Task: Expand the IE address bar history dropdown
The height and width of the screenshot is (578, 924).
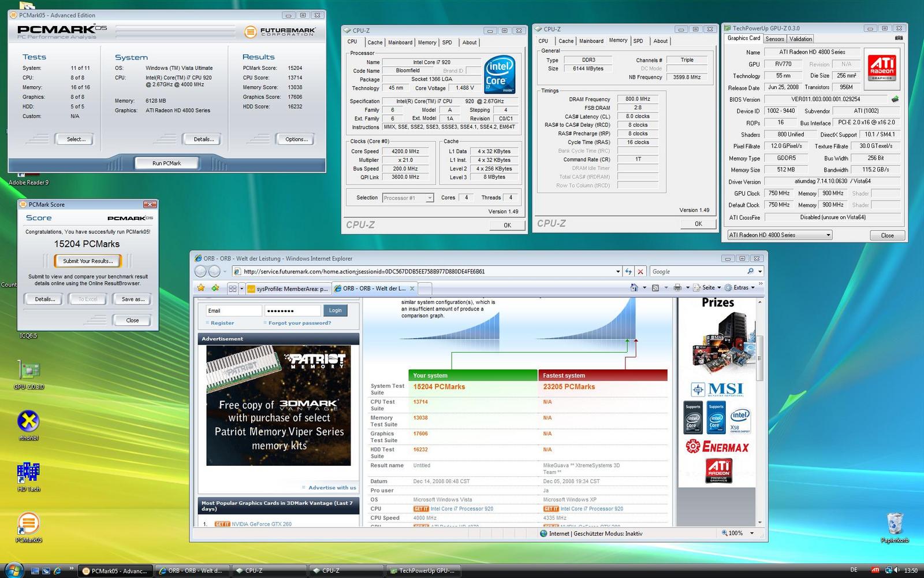Action: 619,271
